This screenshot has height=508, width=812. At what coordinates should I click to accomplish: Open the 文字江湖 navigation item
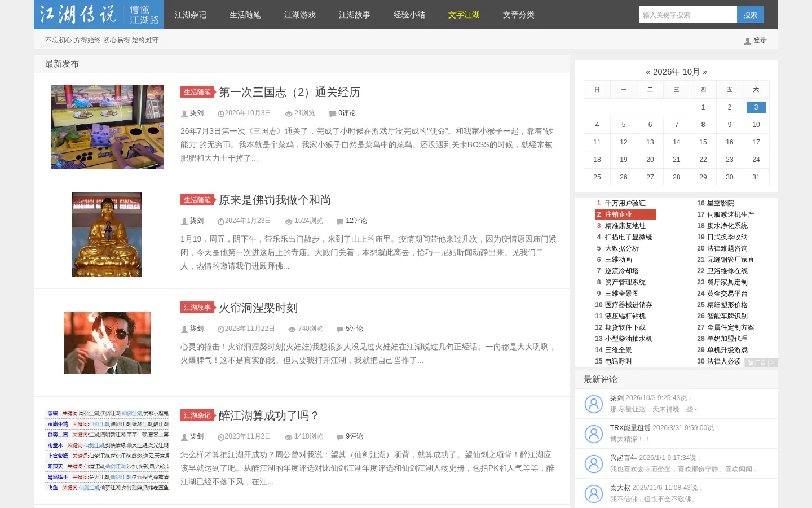(x=464, y=15)
